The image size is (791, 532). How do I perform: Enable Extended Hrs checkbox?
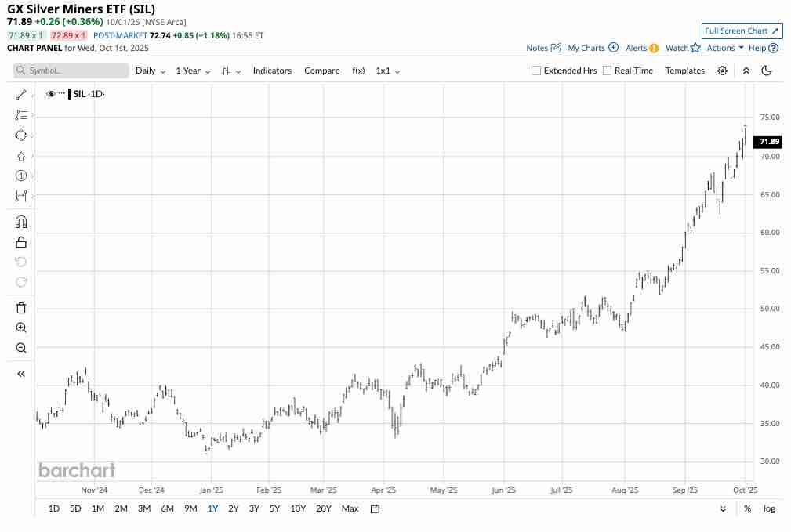pos(535,71)
